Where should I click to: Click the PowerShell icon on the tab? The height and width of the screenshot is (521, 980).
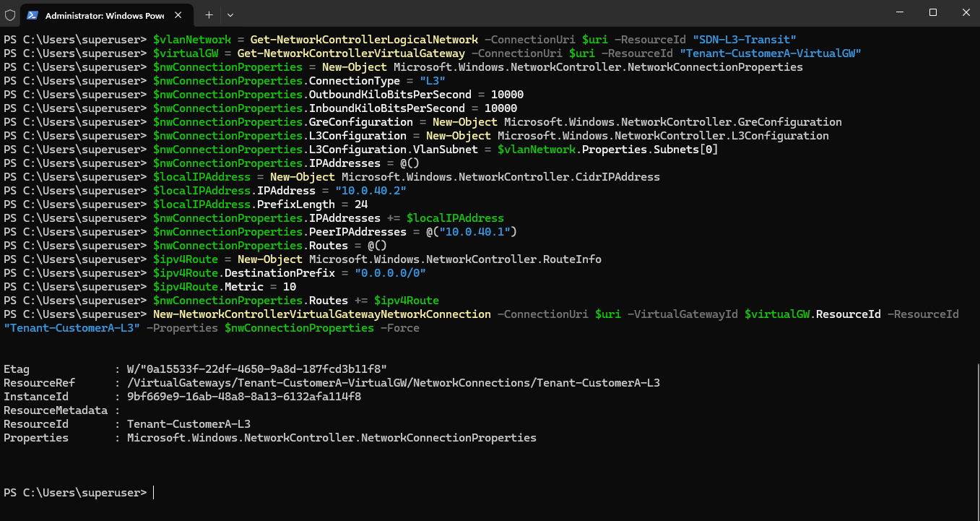point(33,15)
